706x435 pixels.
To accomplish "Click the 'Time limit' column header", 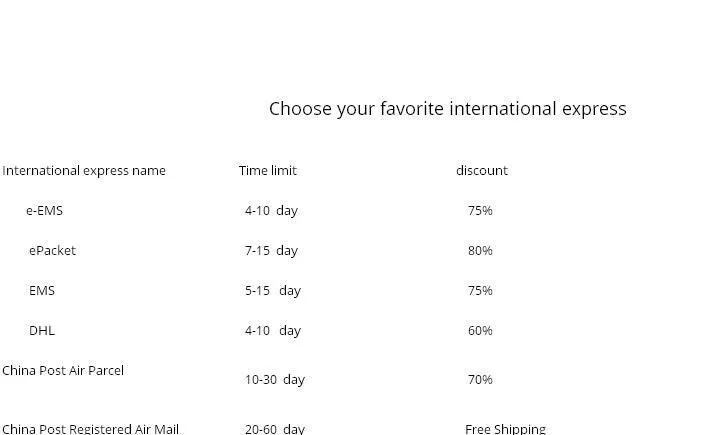I will click(x=267, y=171).
